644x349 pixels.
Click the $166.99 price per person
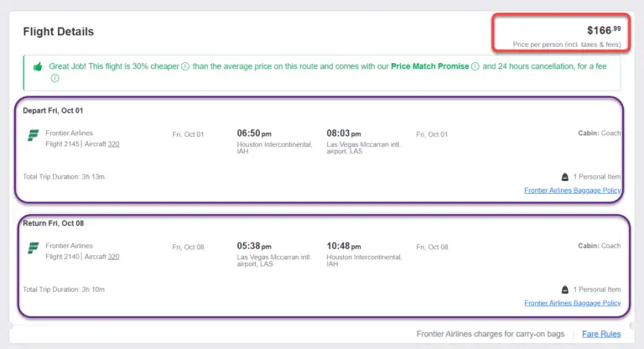(604, 30)
